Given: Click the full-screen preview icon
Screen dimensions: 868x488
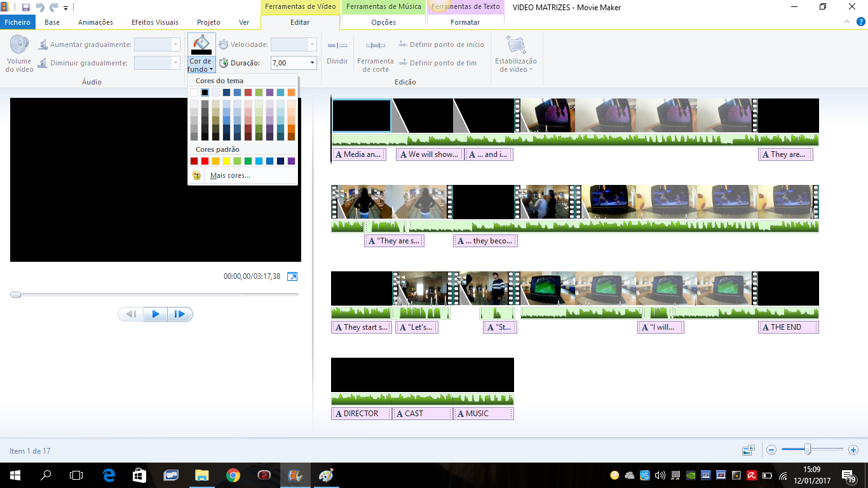Looking at the screenshot, I should click(292, 276).
